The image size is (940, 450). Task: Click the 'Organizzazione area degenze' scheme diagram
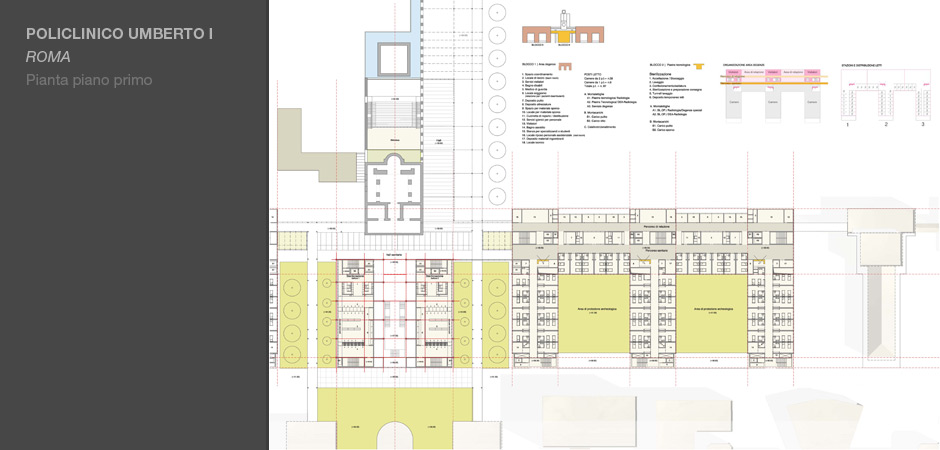pos(774,96)
